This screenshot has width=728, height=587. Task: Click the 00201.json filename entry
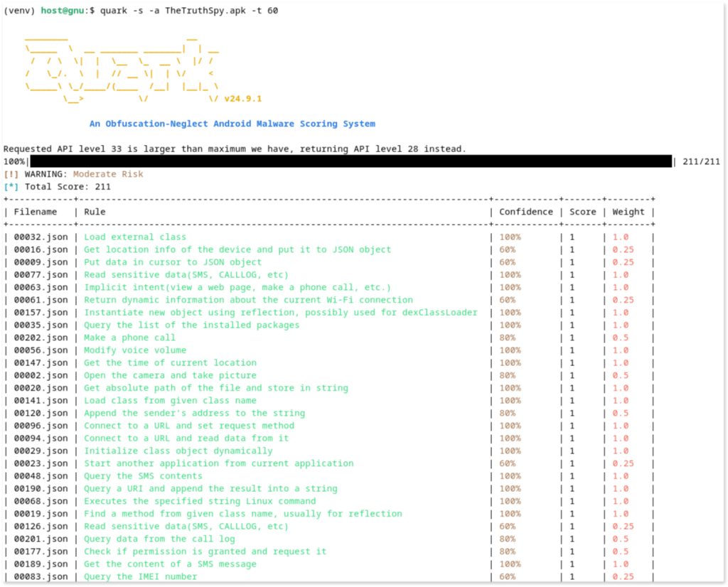41,539
